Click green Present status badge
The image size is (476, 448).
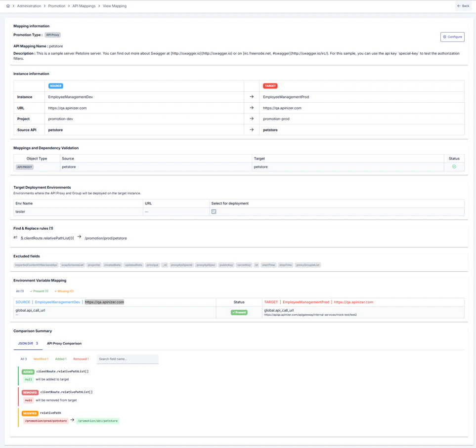pyautogui.click(x=239, y=313)
